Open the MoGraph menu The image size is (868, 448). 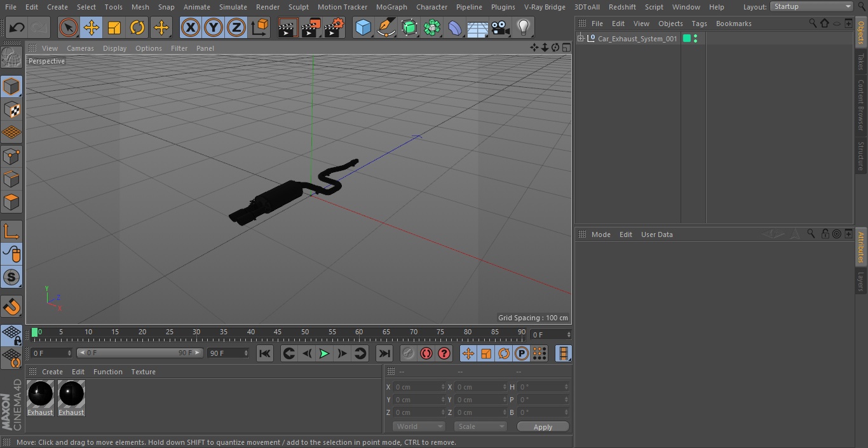pos(391,7)
